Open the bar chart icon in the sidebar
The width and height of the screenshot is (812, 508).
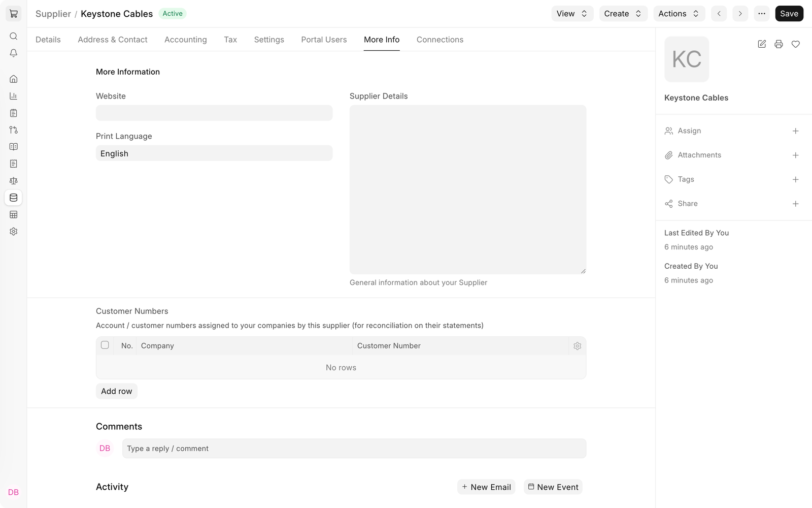pos(14,96)
